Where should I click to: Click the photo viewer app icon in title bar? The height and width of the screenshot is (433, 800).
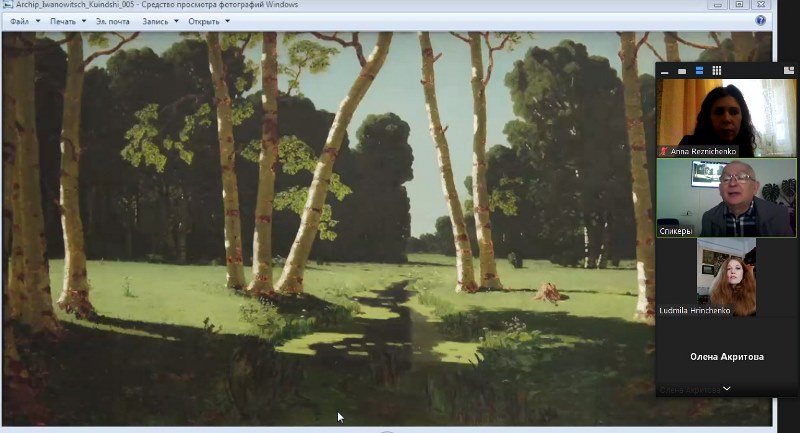[x=8, y=5]
